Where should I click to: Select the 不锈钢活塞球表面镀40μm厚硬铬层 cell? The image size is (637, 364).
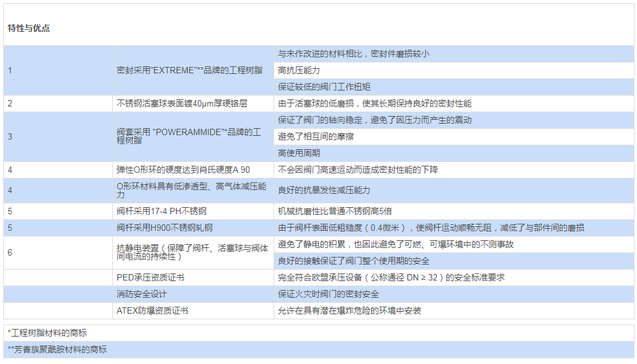(180, 103)
